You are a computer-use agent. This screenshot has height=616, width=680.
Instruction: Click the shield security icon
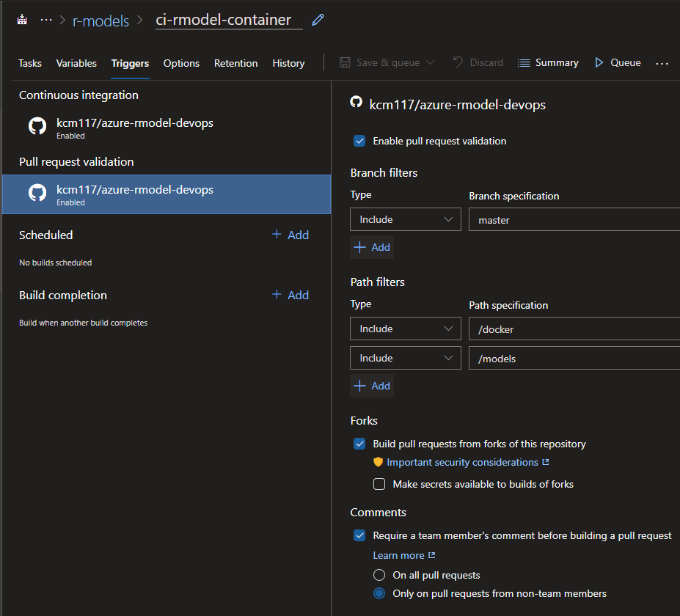point(379,463)
